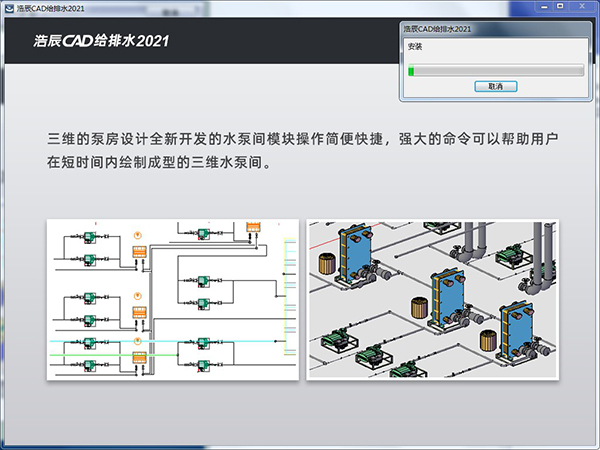Viewport: 600px width, 450px height.
Task: Select the small install dialog's title bar
Action: pyautogui.click(x=470, y=29)
